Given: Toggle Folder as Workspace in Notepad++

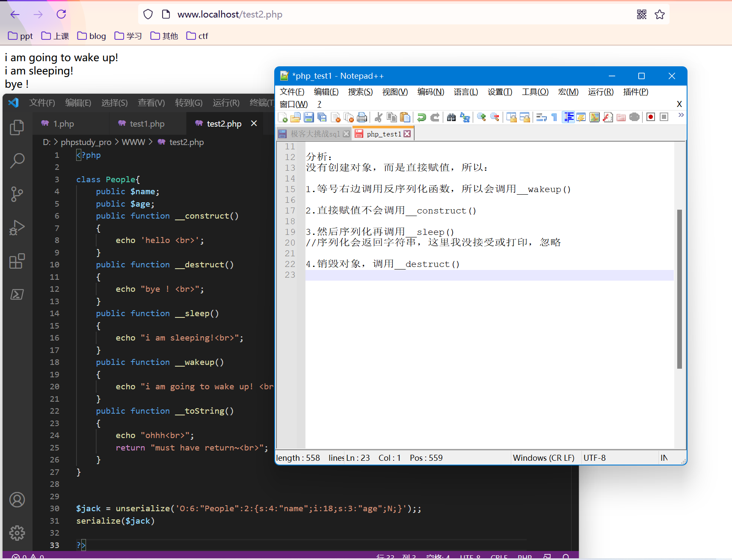Looking at the screenshot, I should (x=621, y=117).
